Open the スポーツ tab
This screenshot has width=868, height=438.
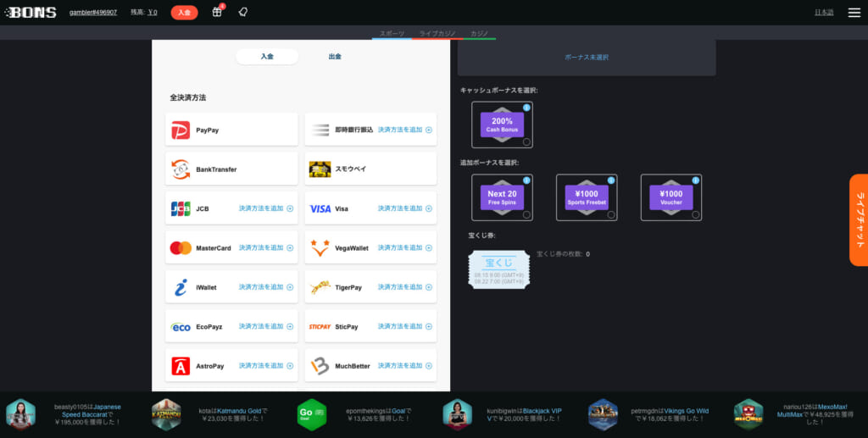(392, 34)
